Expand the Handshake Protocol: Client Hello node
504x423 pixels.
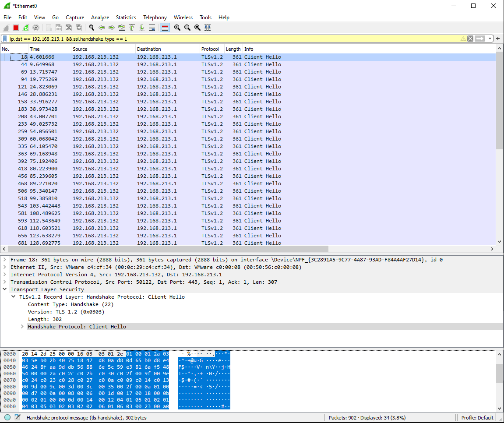coord(22,326)
